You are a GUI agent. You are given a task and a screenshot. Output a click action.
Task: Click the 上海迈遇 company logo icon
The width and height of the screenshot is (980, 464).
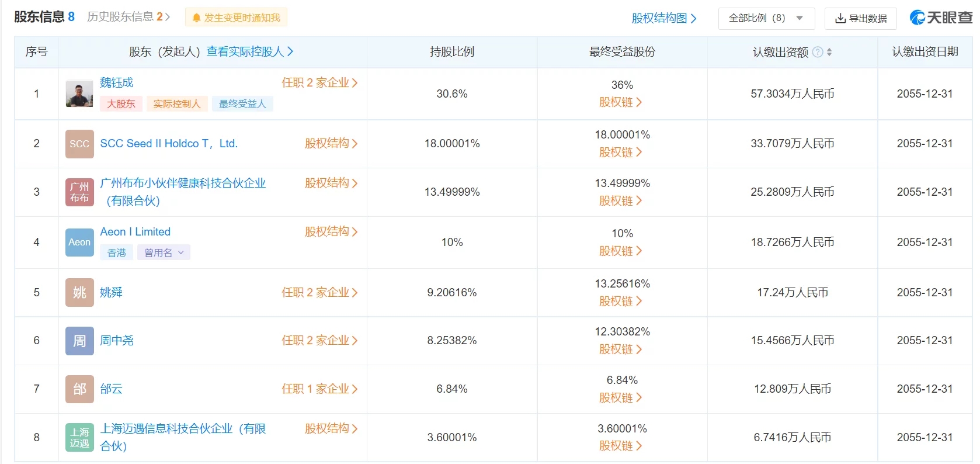tap(79, 438)
